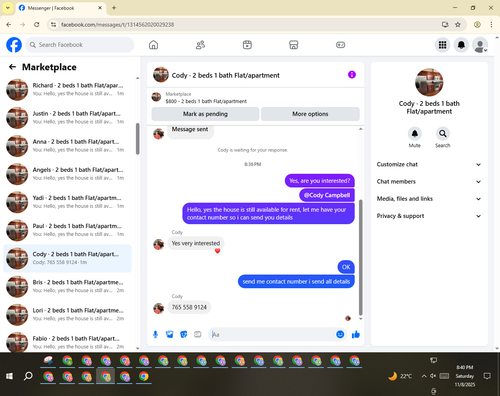Open Anna's 2 beds conversation
The image size is (500, 396).
pos(67,146)
